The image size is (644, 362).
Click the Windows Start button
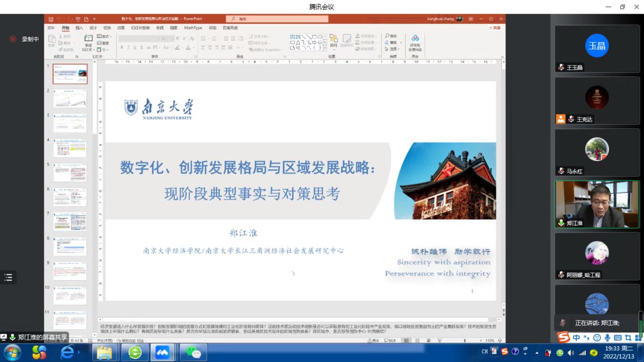(12, 352)
